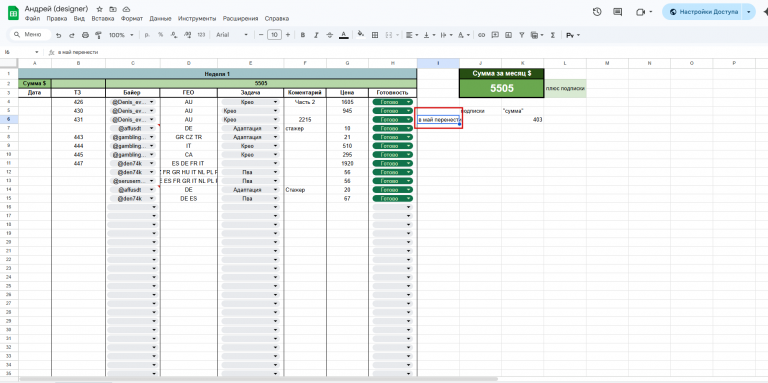Select the cell with 5505 month sum
The width and height of the screenshot is (768, 383).
tap(502, 88)
